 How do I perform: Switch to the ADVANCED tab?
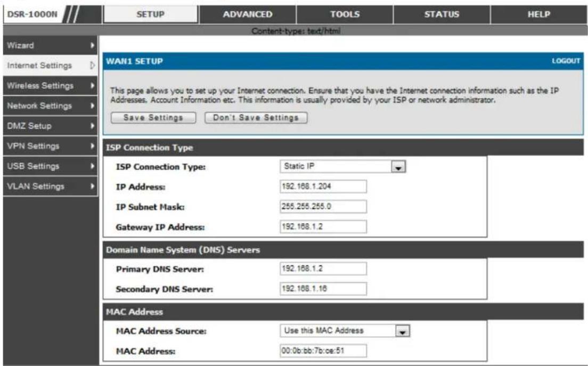[x=248, y=14]
